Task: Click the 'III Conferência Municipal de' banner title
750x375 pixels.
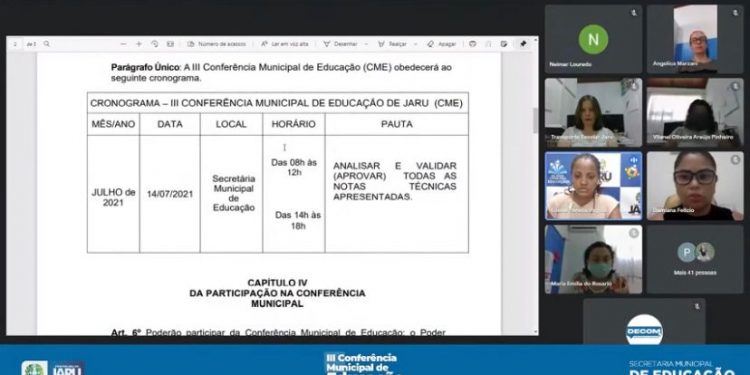Action: coord(361,362)
